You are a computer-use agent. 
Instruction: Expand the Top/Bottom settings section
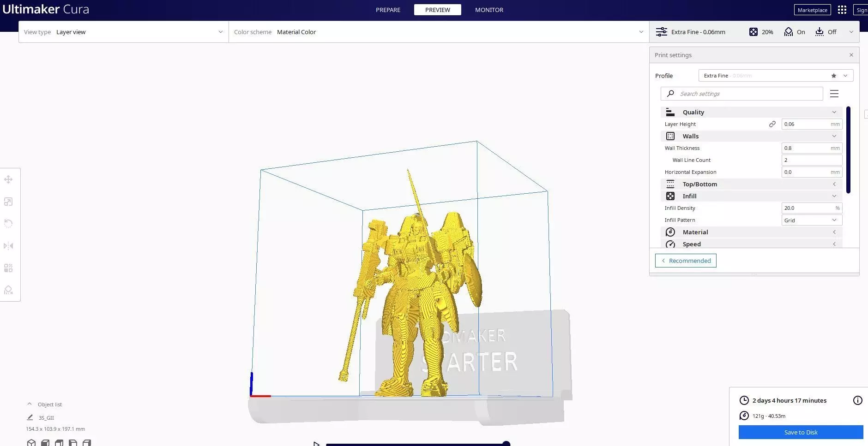point(751,184)
